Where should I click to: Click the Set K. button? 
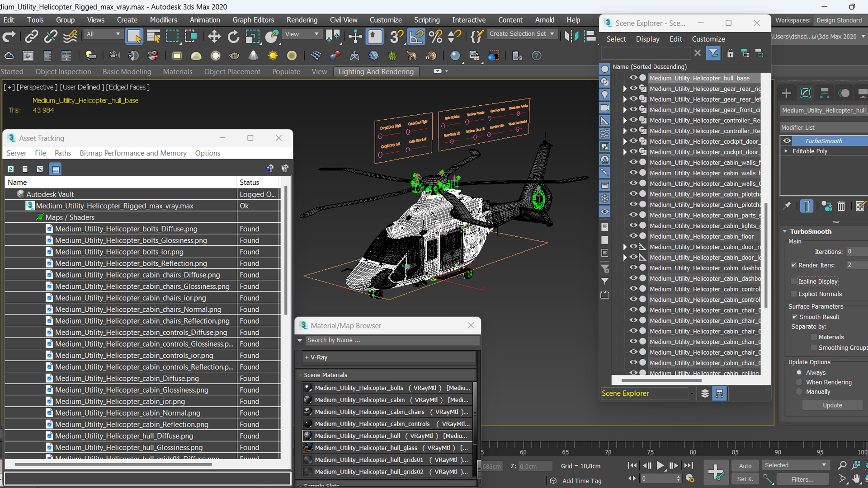point(745,479)
